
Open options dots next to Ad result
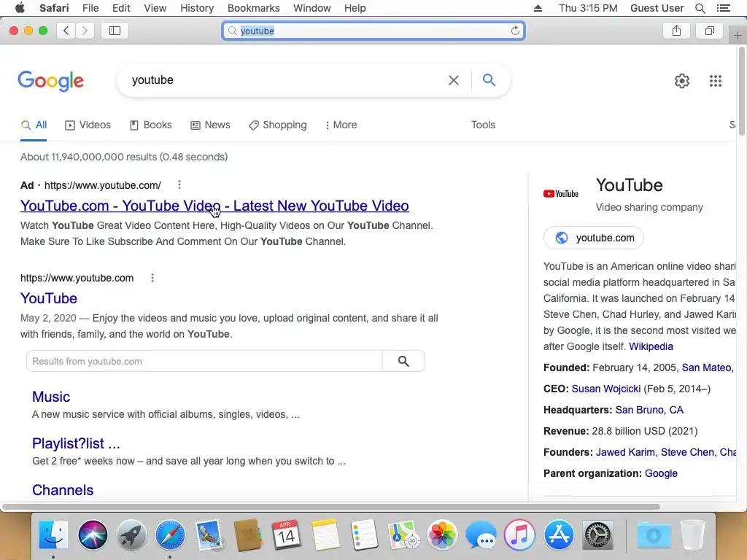[x=179, y=184]
